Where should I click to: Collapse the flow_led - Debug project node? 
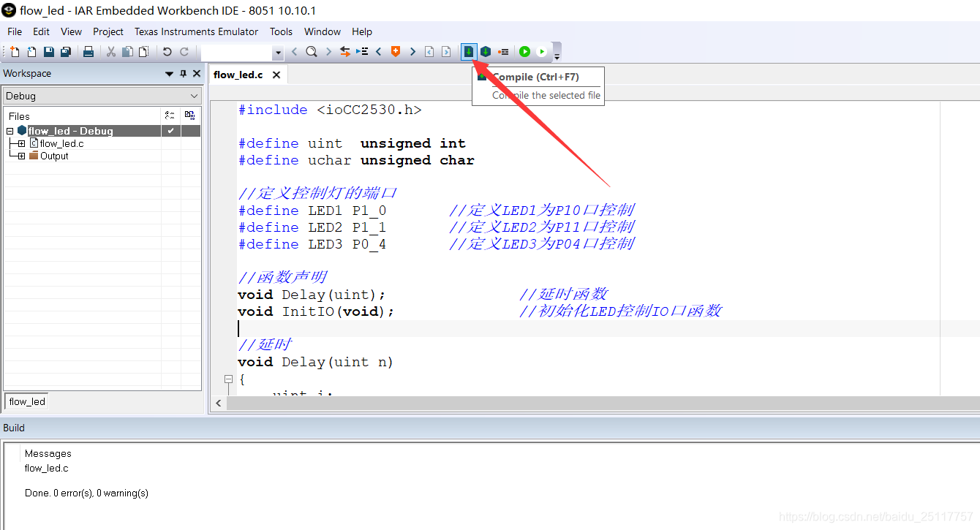[10, 131]
